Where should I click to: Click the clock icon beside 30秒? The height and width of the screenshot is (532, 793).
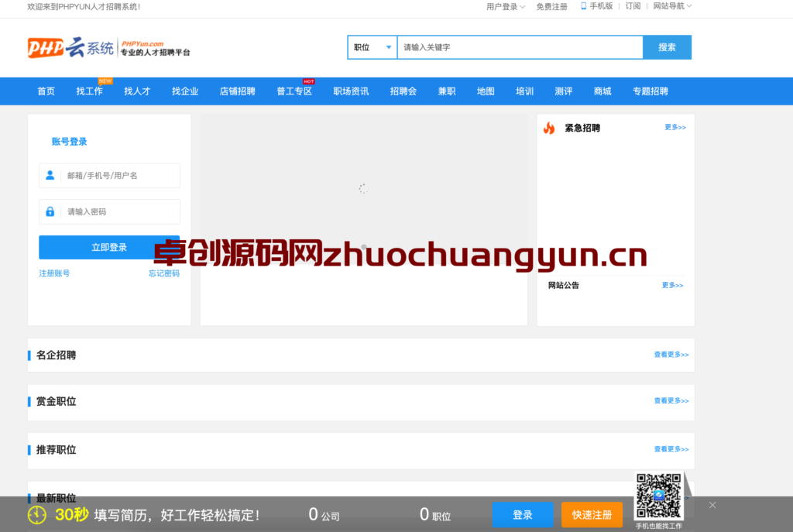[x=37, y=515]
